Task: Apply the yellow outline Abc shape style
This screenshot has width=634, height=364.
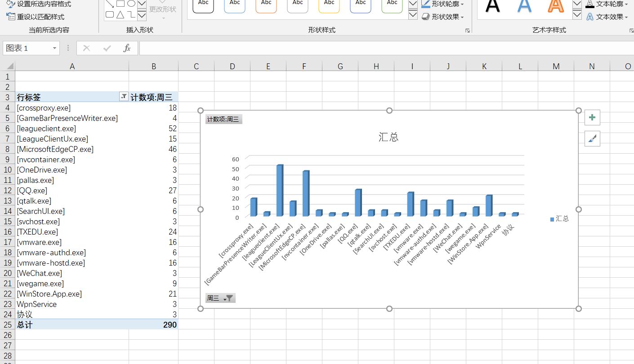Action: tap(329, 5)
